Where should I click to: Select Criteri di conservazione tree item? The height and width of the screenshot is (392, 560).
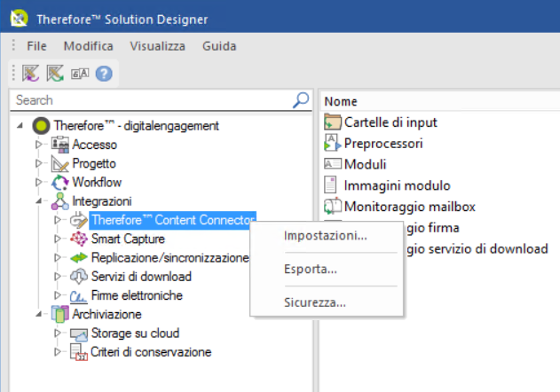click(151, 352)
